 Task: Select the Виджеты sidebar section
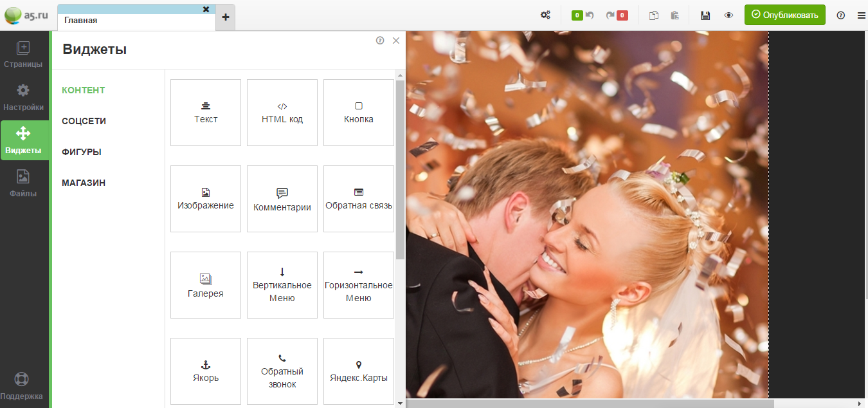click(x=24, y=142)
